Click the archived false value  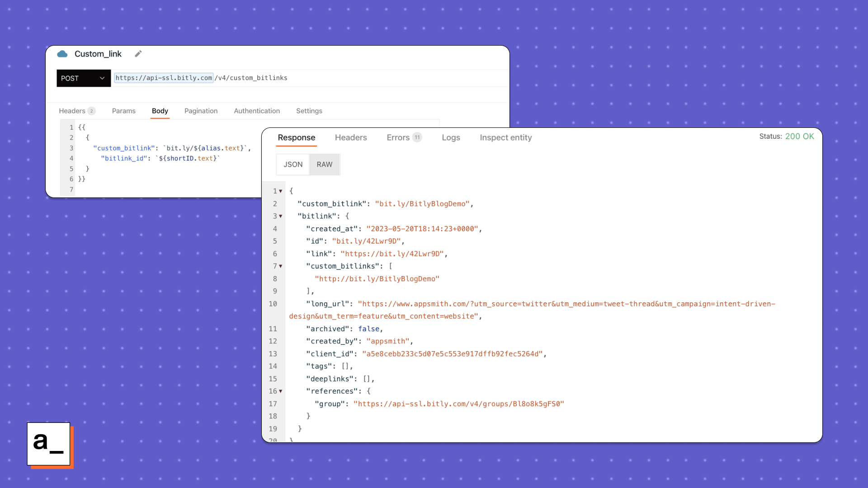coord(369,329)
